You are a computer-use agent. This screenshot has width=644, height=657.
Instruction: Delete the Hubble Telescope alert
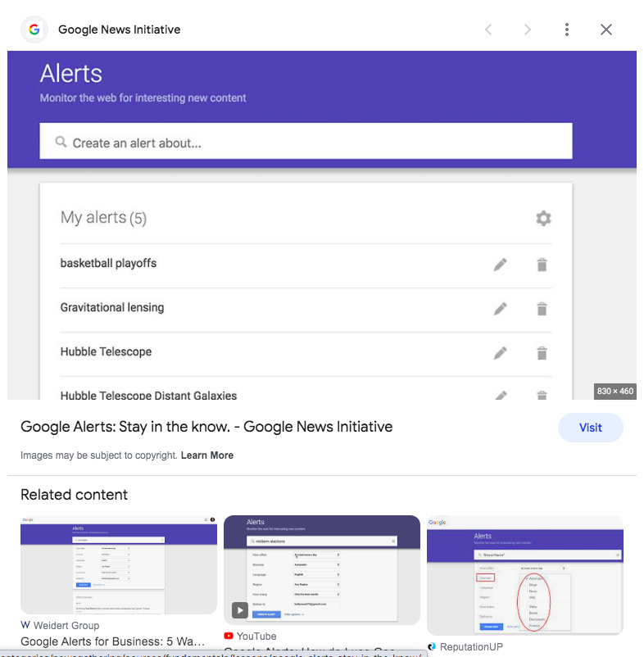542,353
